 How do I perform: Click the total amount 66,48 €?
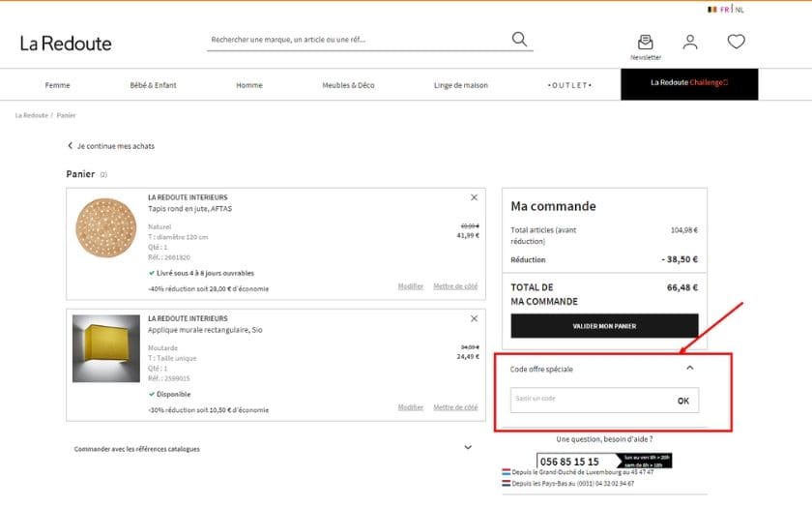point(682,287)
